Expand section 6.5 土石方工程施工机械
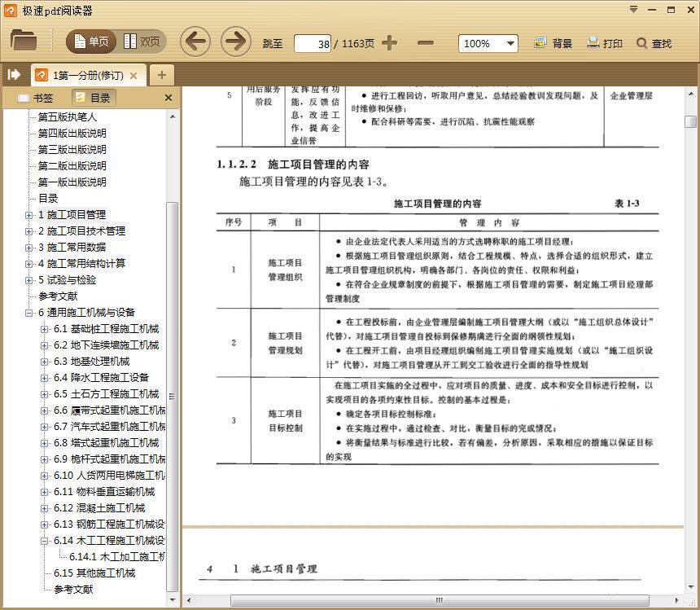This screenshot has width=700, height=610. pyautogui.click(x=44, y=394)
